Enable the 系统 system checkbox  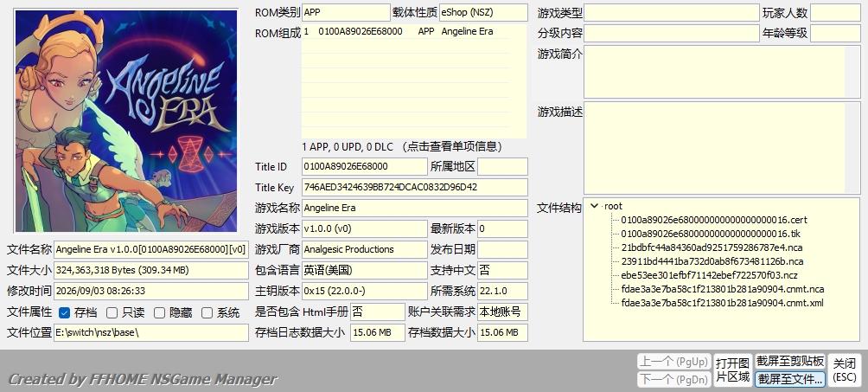point(207,312)
